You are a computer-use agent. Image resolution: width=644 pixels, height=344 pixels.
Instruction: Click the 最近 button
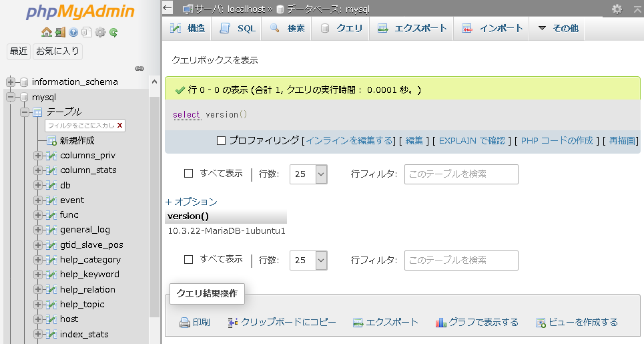pos(19,51)
